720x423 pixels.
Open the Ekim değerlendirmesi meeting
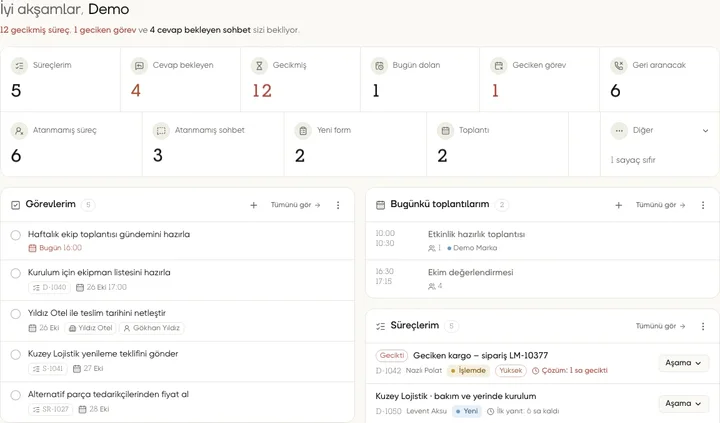[x=471, y=272]
